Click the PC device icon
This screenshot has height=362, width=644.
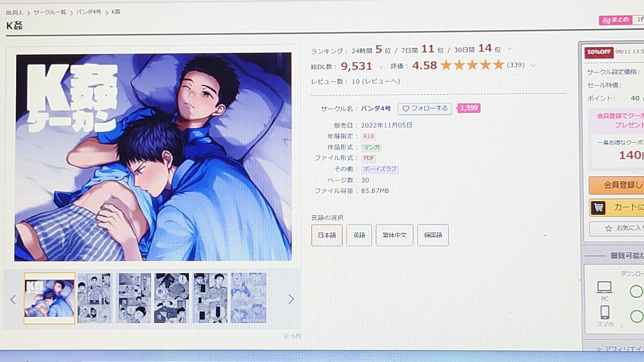(604, 287)
